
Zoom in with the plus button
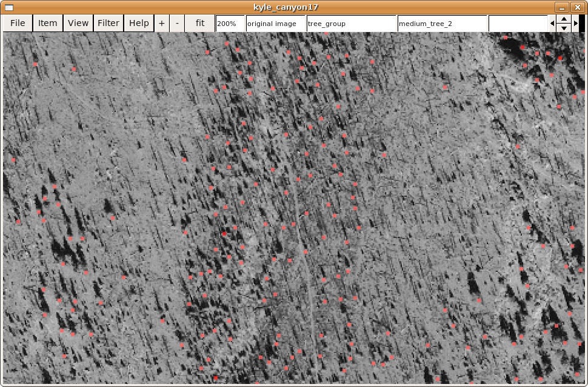162,23
